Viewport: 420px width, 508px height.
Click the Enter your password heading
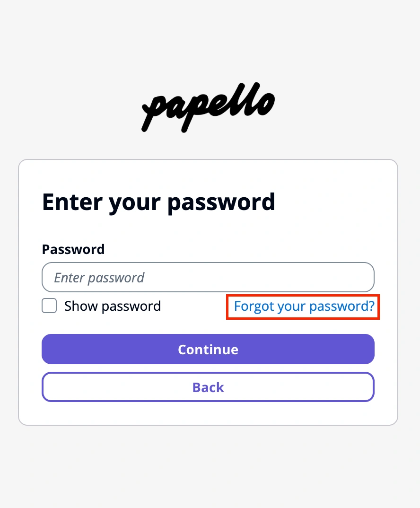[x=159, y=202]
